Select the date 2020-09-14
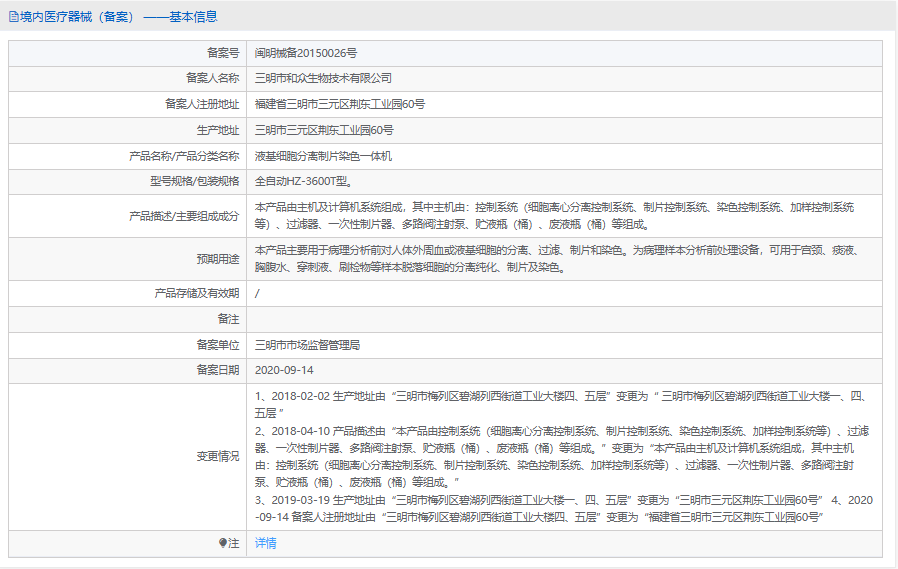 click(x=284, y=370)
